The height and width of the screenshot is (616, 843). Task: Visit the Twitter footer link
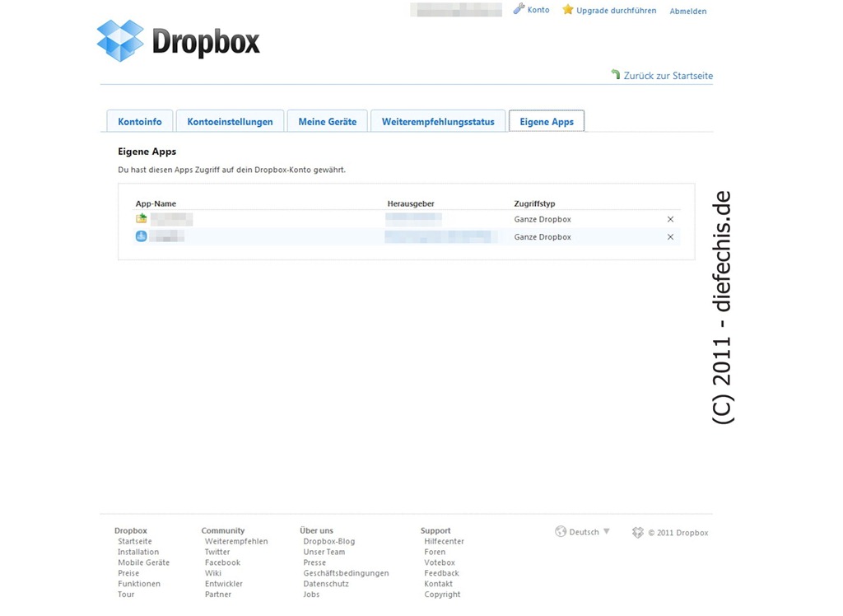click(217, 552)
